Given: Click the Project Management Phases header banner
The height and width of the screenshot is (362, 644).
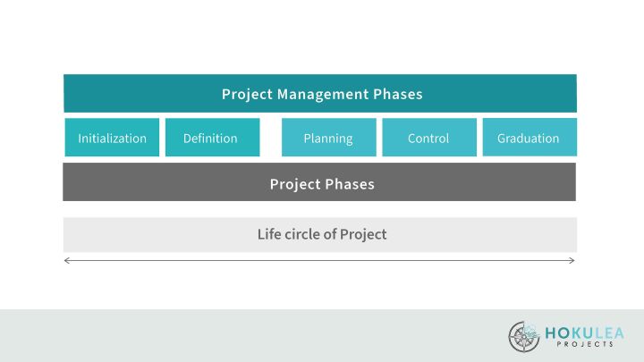Looking at the screenshot, I should pyautogui.click(x=320, y=93).
